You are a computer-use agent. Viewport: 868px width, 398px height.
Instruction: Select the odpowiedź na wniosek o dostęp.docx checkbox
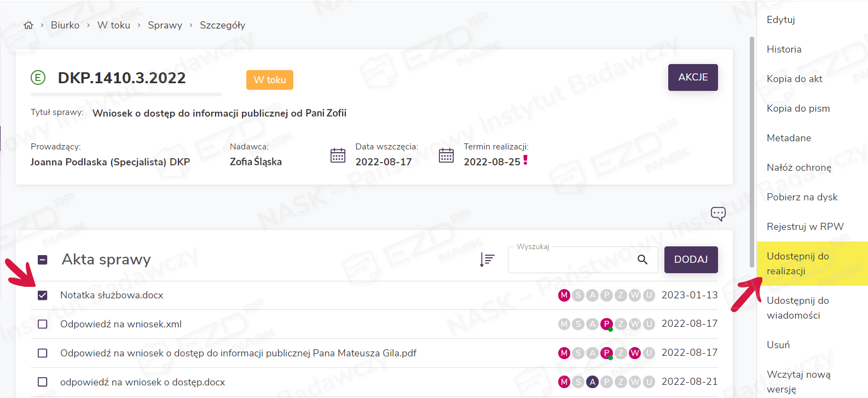[42, 382]
